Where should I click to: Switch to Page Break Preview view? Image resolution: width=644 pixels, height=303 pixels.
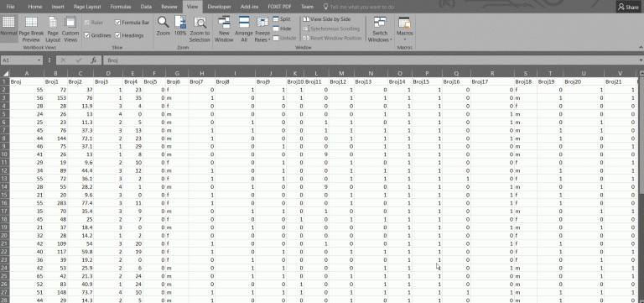click(31, 29)
